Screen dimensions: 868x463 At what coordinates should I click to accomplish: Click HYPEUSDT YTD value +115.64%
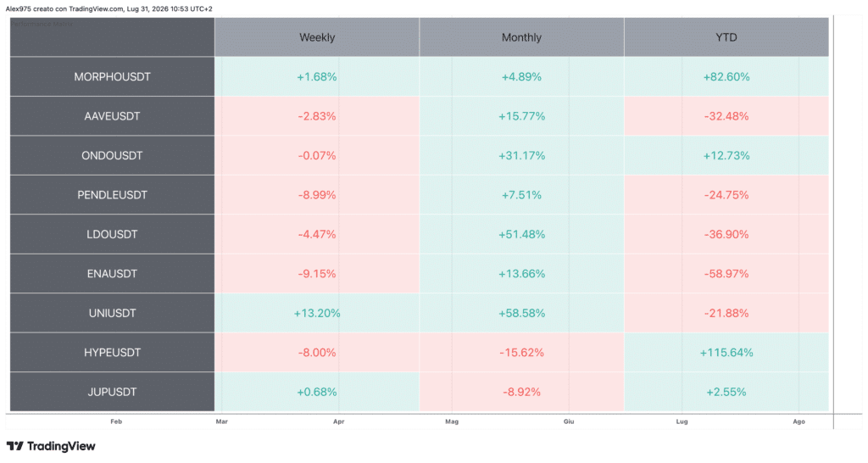[x=726, y=352]
